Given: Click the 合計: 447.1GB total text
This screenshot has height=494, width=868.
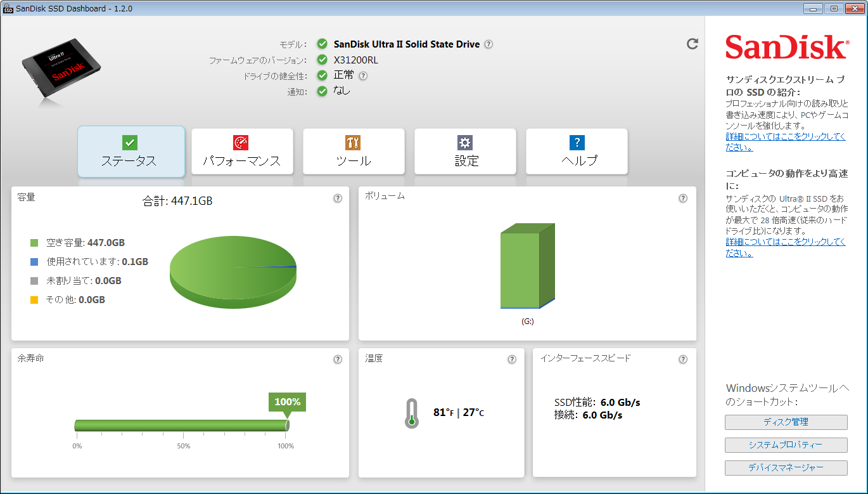Looking at the screenshot, I should tap(177, 202).
